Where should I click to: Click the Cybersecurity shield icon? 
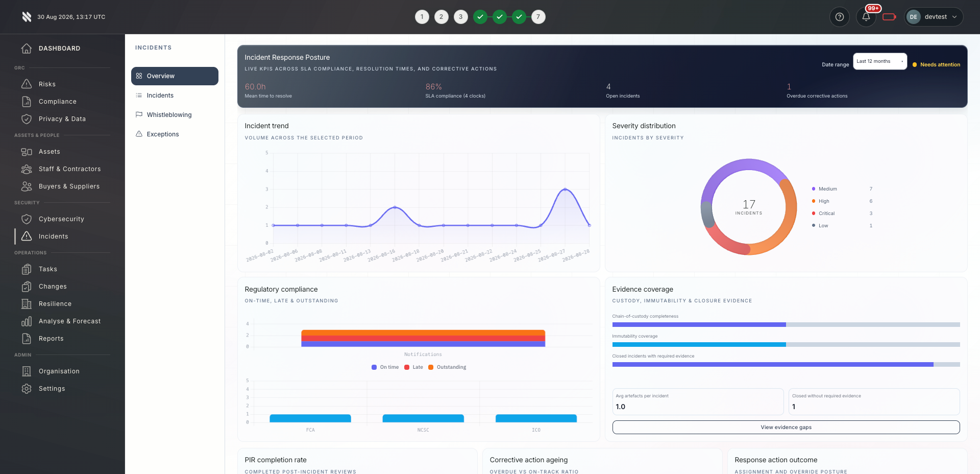(x=27, y=219)
